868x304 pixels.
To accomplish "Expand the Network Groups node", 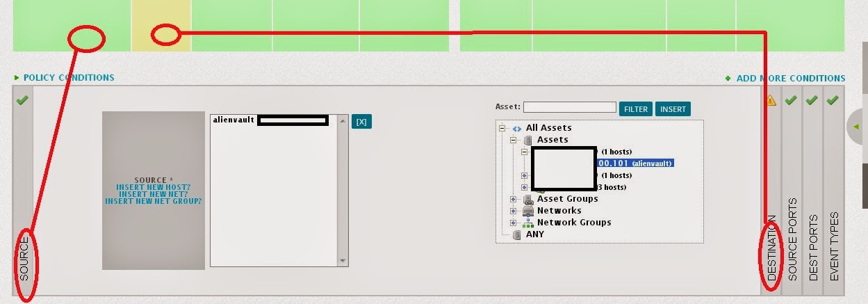I will pos(513,223).
